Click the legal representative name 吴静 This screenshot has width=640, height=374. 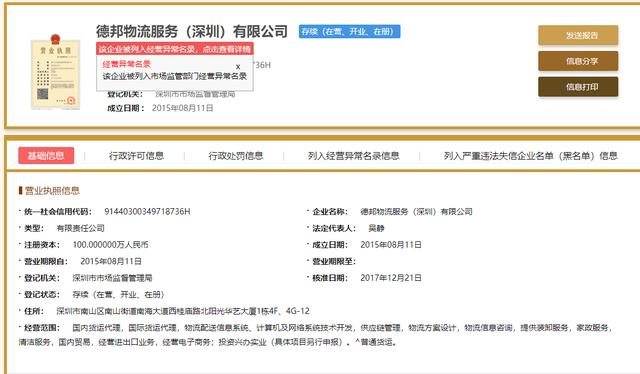(376, 228)
